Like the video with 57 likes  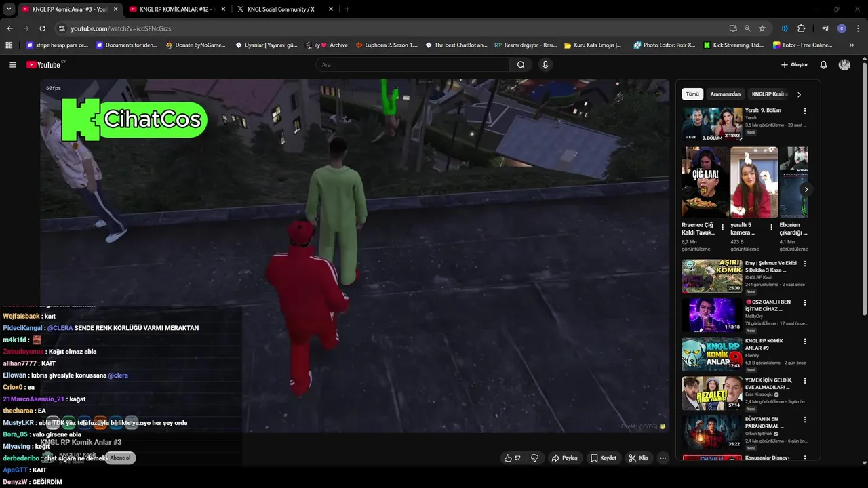(x=512, y=458)
